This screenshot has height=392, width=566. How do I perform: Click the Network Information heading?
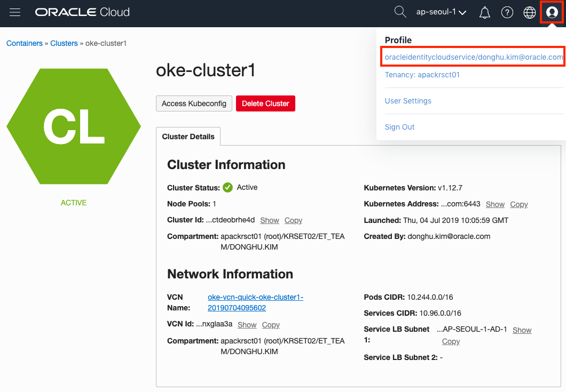pos(230,274)
